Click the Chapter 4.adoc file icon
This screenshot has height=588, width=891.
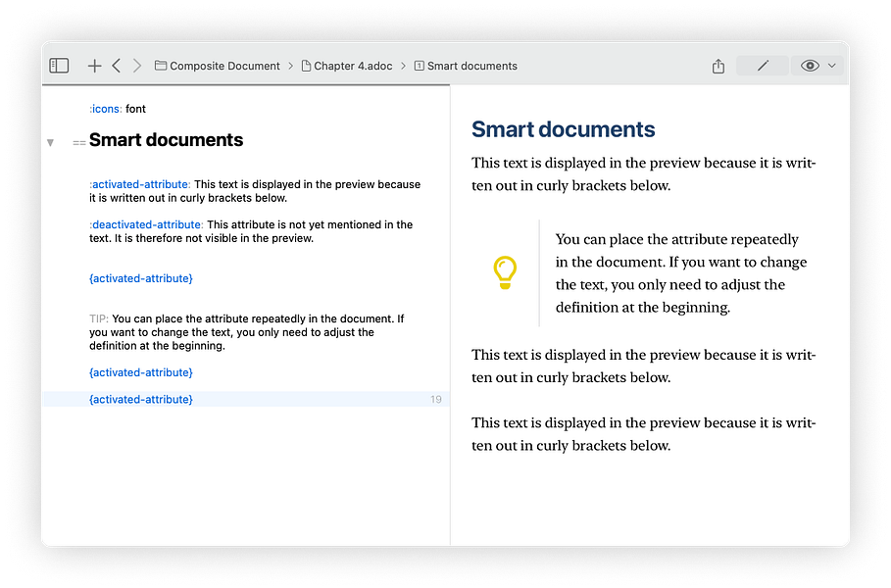(306, 66)
